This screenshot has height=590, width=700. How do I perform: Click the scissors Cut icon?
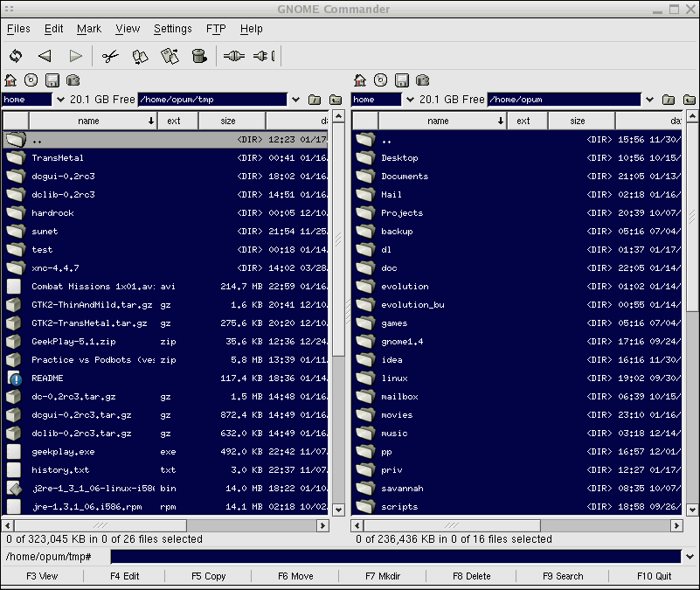[109, 56]
